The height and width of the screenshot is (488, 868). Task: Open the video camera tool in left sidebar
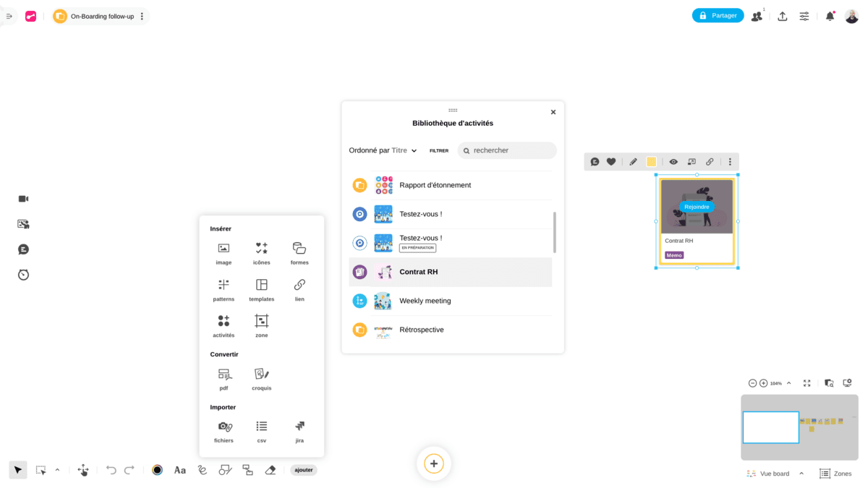click(x=23, y=199)
